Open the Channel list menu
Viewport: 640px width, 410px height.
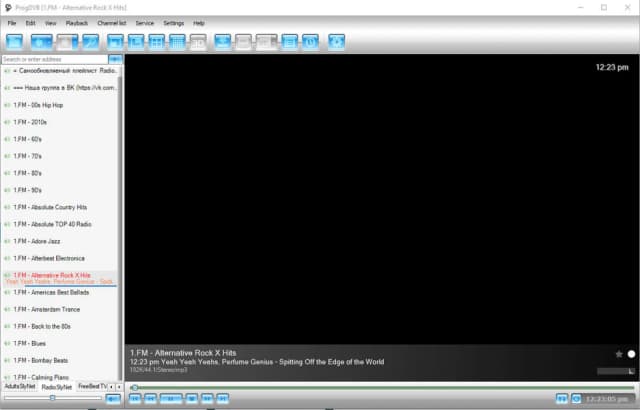click(x=112, y=23)
